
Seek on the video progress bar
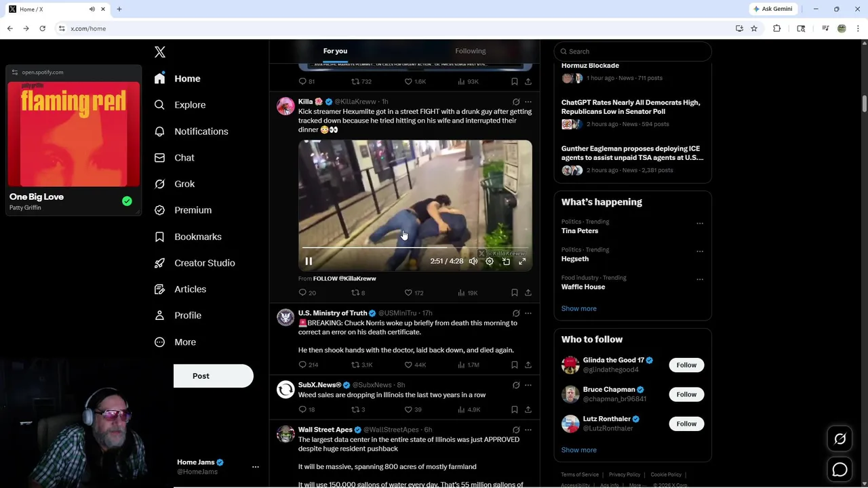pyautogui.click(x=415, y=248)
